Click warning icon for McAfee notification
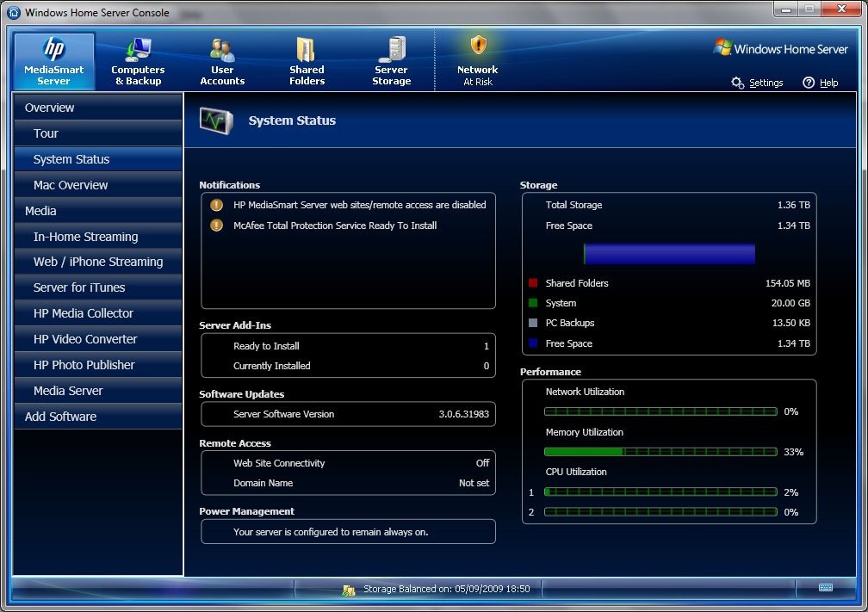The image size is (868, 612). 216,226
